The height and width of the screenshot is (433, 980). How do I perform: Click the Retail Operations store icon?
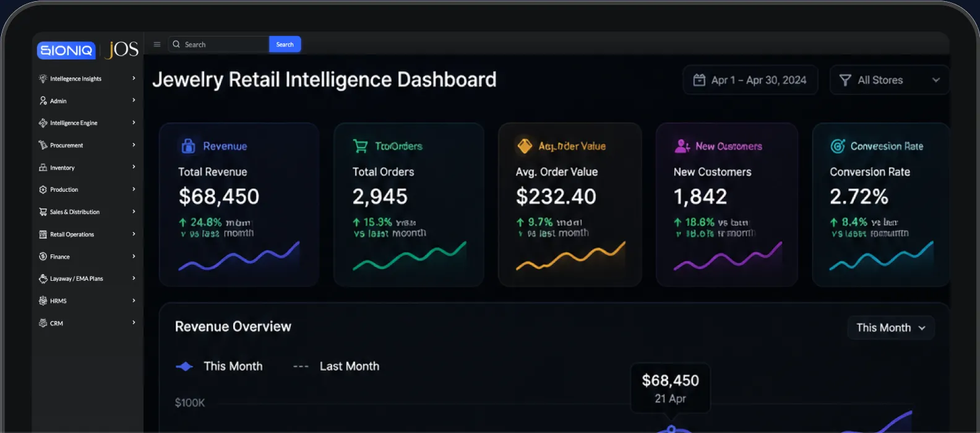tap(43, 234)
